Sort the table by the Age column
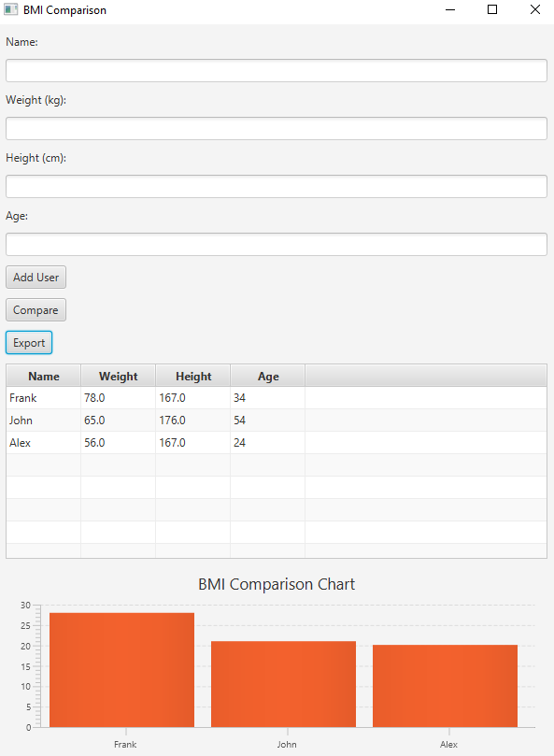This screenshot has width=554, height=756. pos(268,375)
